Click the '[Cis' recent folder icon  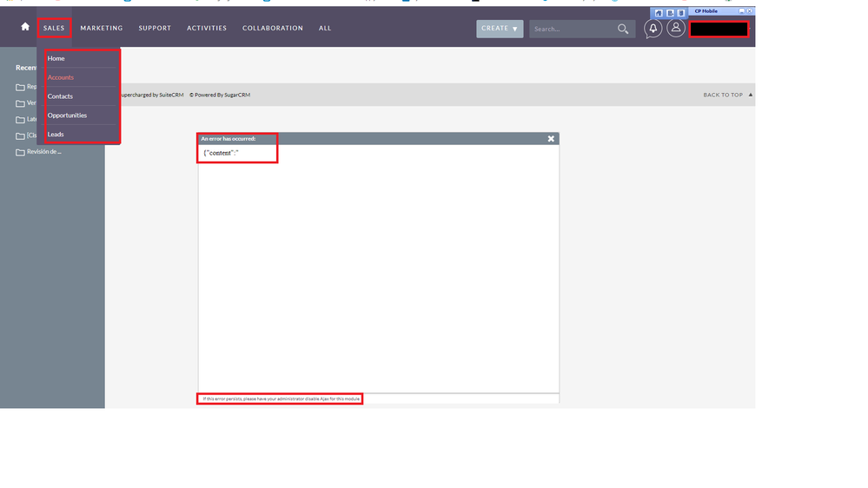20,135
